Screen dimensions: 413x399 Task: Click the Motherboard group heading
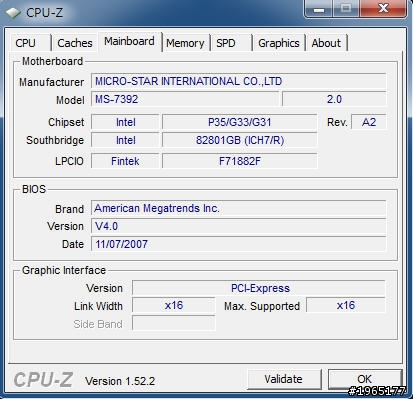52,61
